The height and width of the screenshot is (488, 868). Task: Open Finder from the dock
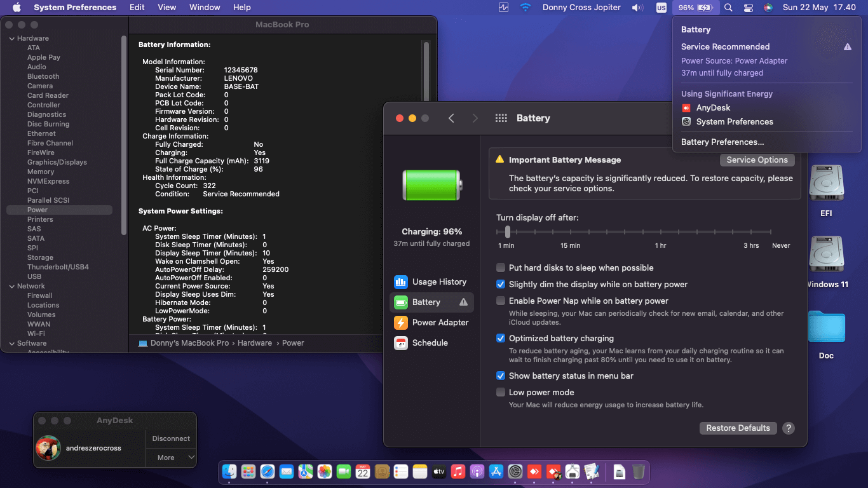[x=229, y=471]
